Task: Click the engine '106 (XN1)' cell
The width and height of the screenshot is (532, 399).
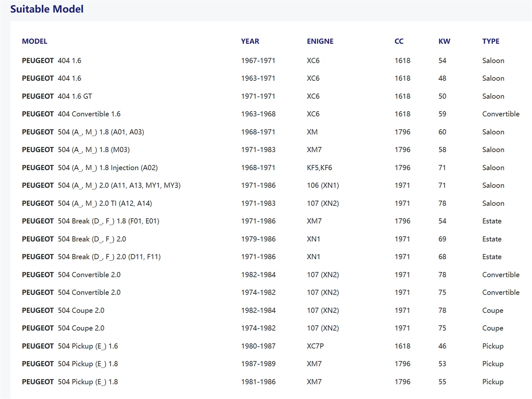Action: [323, 186]
